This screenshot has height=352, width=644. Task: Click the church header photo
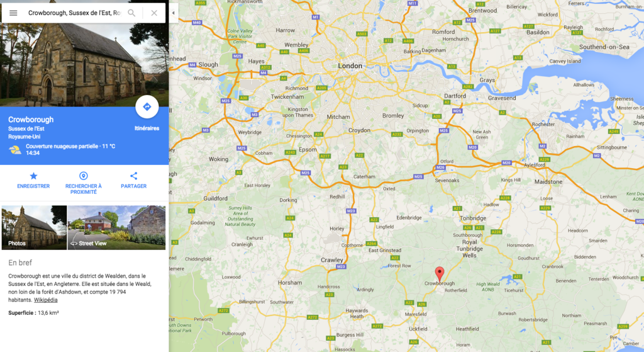point(84,65)
